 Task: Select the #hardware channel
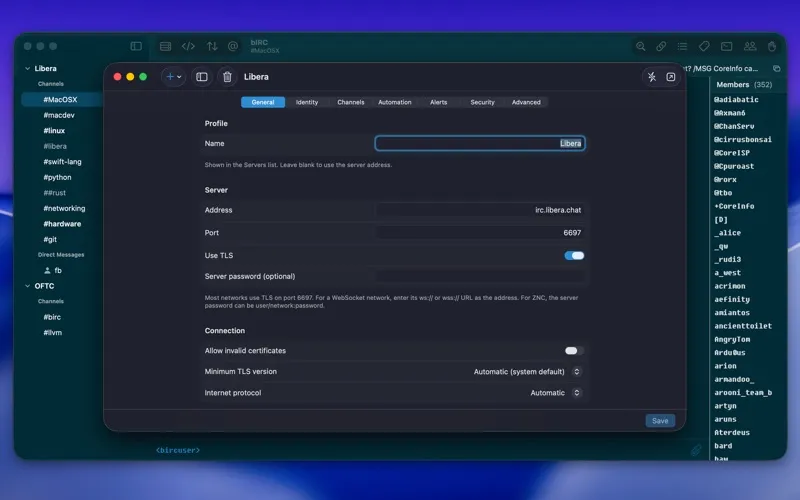click(x=62, y=224)
